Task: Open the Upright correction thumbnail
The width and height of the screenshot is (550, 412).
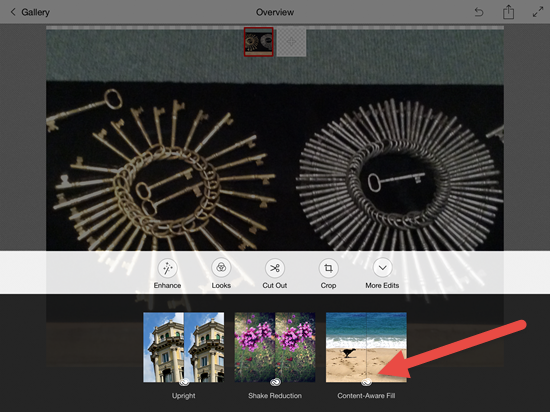Action: coord(183,347)
